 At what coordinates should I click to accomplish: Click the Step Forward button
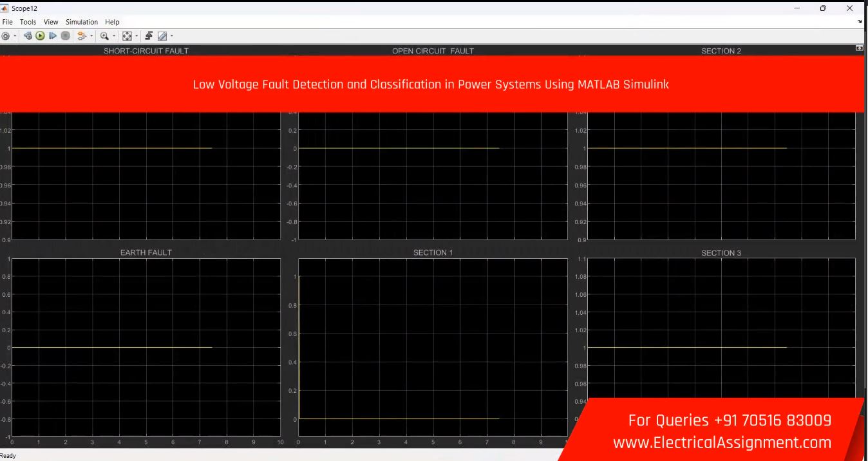coord(53,37)
